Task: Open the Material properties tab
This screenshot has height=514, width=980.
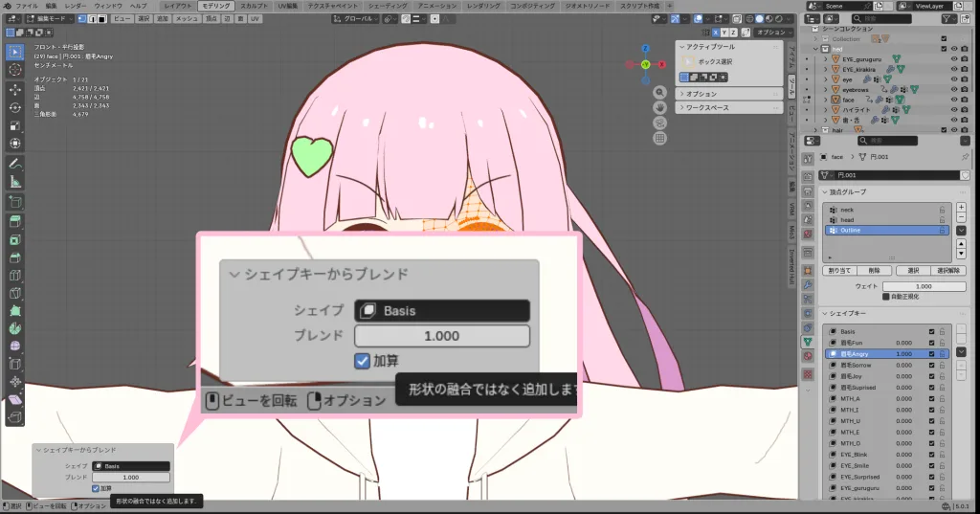Action: tap(808, 356)
